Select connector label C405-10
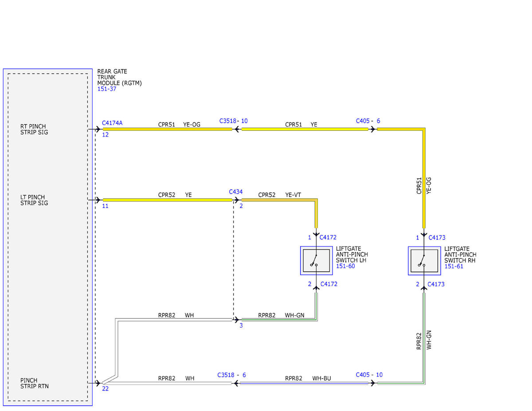 (369, 375)
